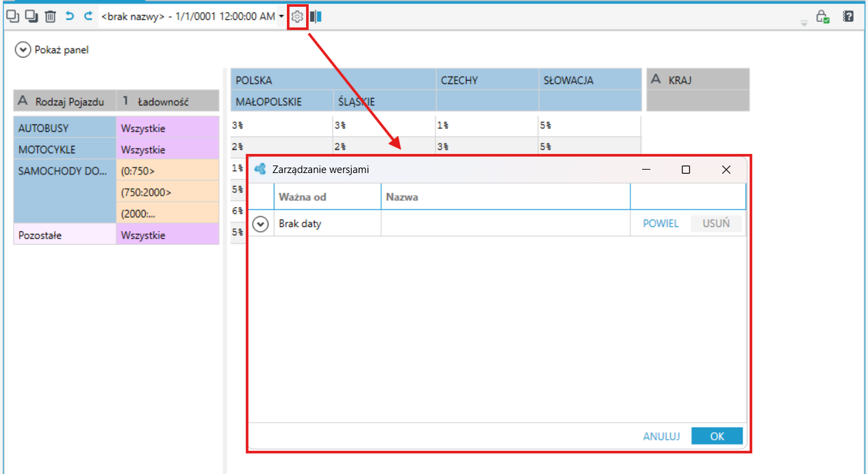
Task: Click the OK button in dialog
Action: click(717, 436)
